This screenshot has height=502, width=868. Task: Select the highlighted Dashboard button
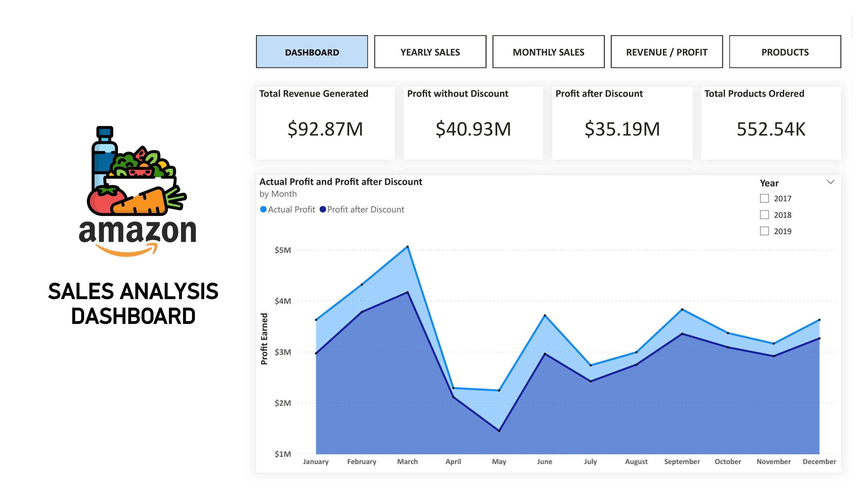coord(312,52)
